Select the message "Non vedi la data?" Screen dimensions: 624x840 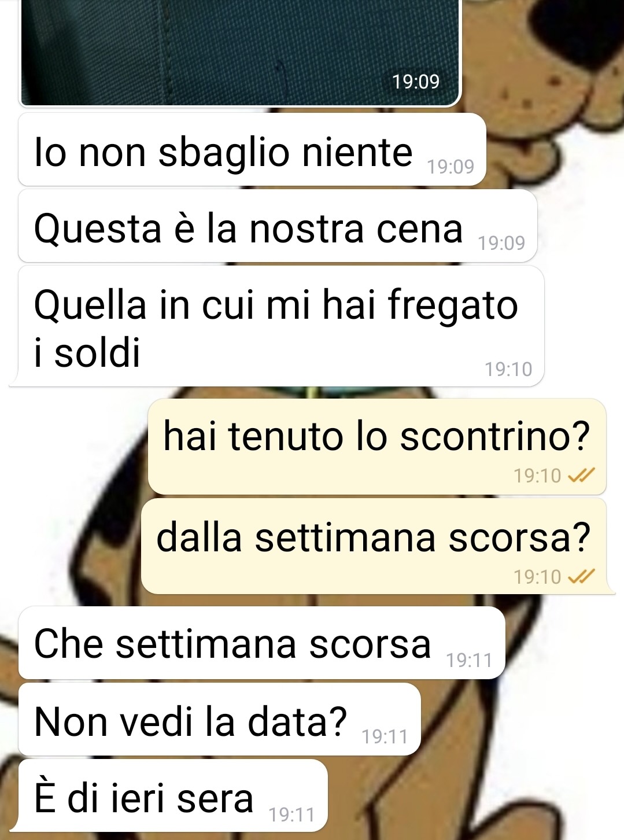[x=220, y=719]
